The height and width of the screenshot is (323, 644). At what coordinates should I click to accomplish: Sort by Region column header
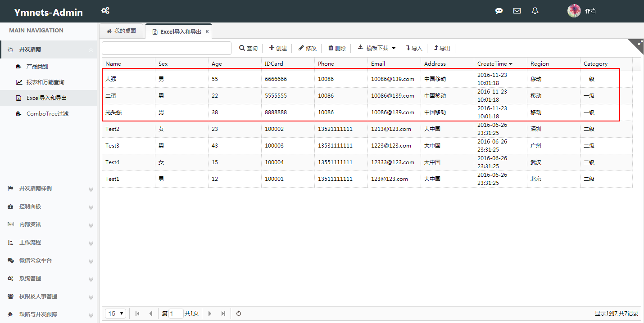(554, 64)
